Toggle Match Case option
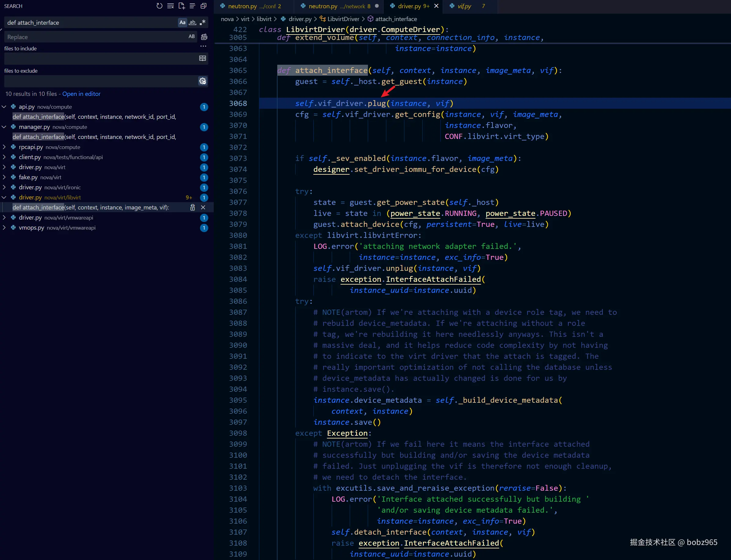The height and width of the screenshot is (560, 731). pos(182,22)
